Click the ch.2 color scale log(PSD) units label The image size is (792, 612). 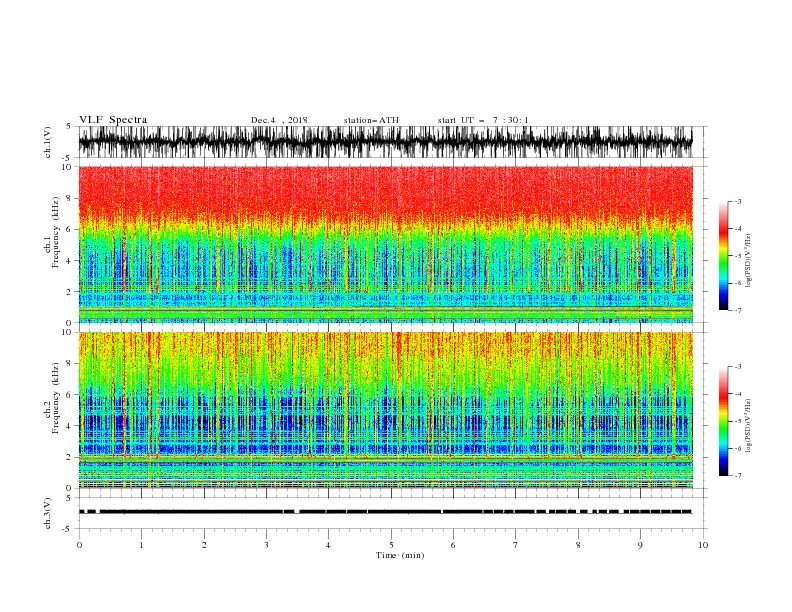pyautogui.click(x=748, y=425)
